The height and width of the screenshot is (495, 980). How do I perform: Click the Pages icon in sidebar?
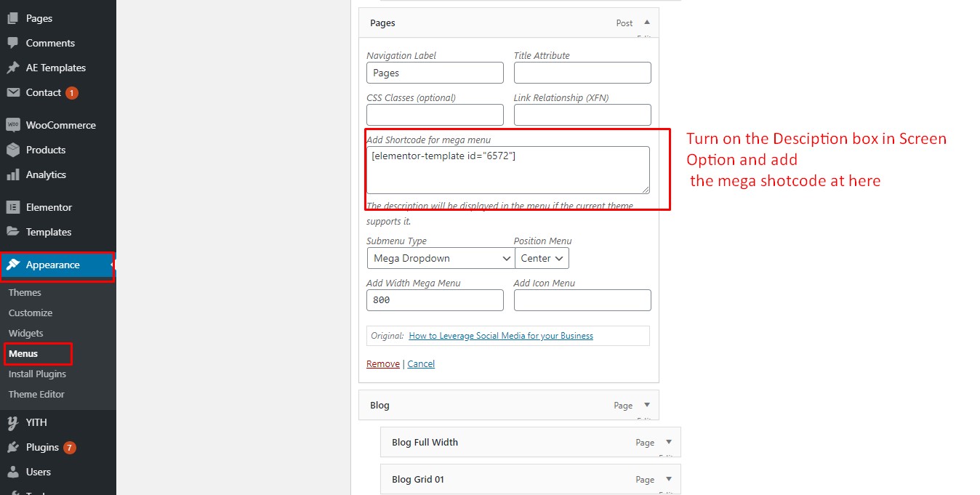(12, 18)
